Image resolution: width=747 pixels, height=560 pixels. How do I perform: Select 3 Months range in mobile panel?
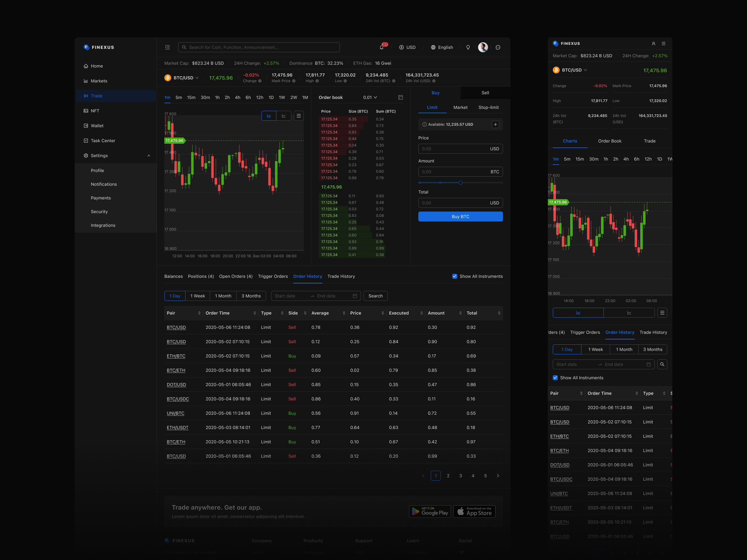(x=652, y=349)
